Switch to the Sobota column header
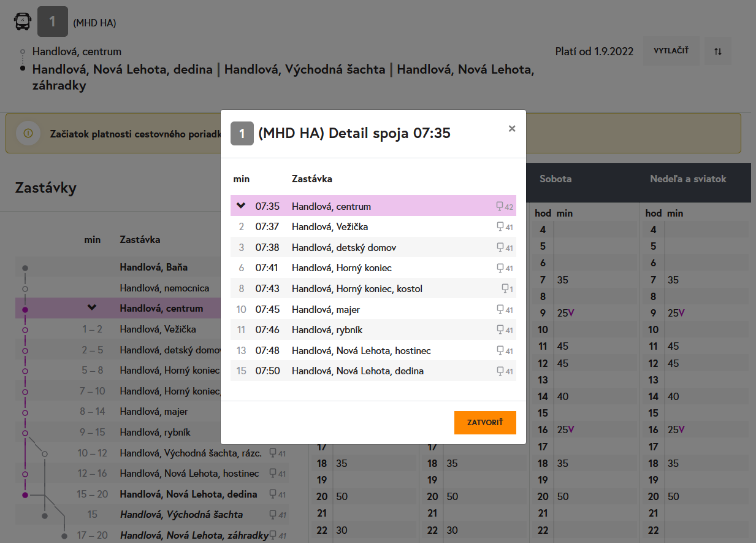The height and width of the screenshot is (543, 756). click(x=556, y=179)
